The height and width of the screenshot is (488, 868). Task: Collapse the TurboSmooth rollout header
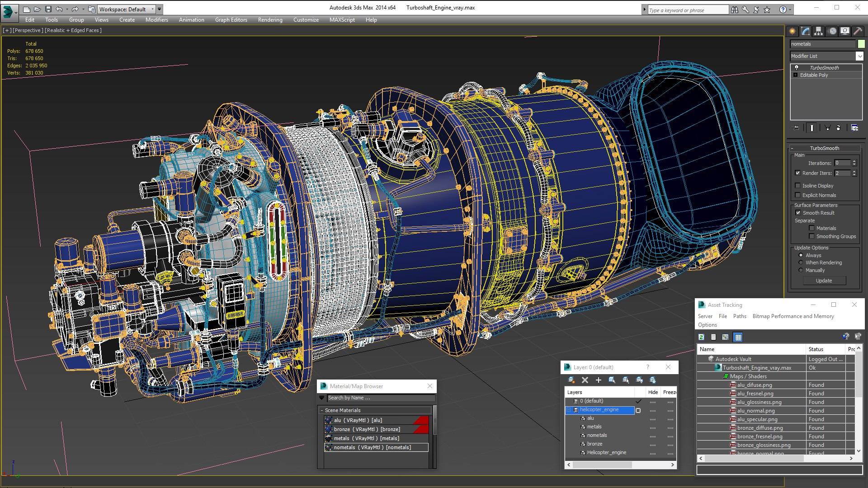click(x=824, y=148)
